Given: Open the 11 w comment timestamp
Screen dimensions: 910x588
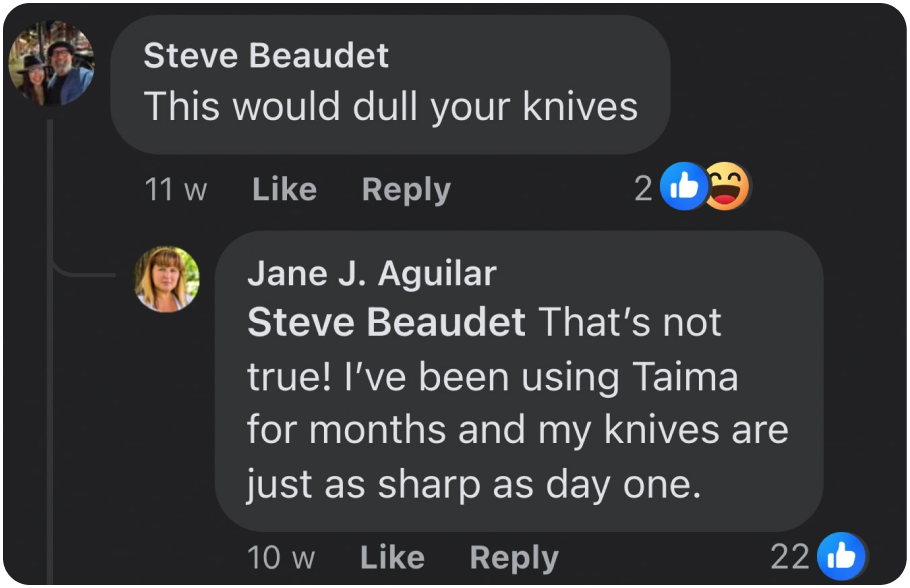Looking at the screenshot, I should point(175,189).
